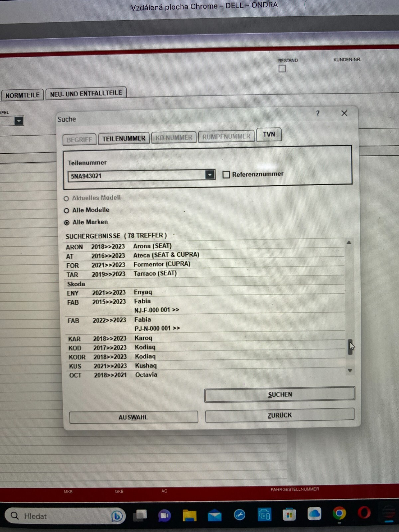The width and height of the screenshot is (399, 532).
Task: Select the Karoq 2018>>2023 result row
Action: 143,338
